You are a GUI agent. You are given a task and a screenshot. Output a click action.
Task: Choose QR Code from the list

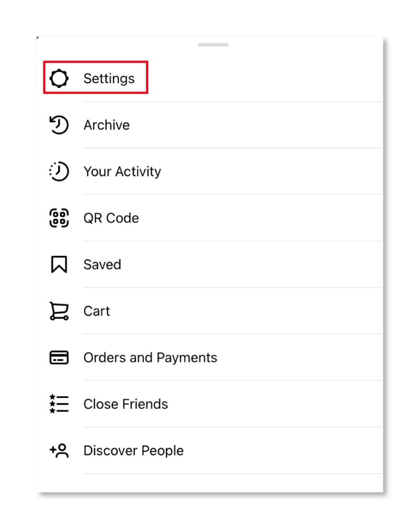(111, 218)
